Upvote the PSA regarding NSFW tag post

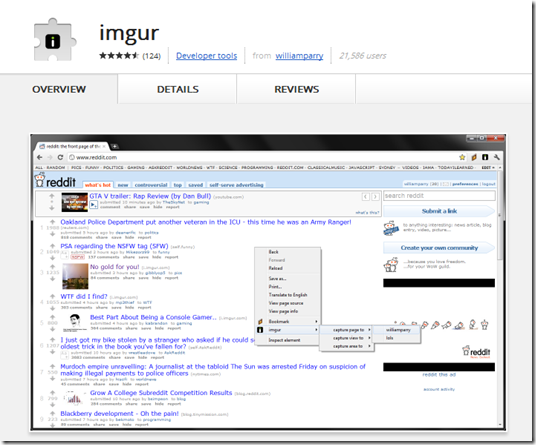(x=52, y=246)
